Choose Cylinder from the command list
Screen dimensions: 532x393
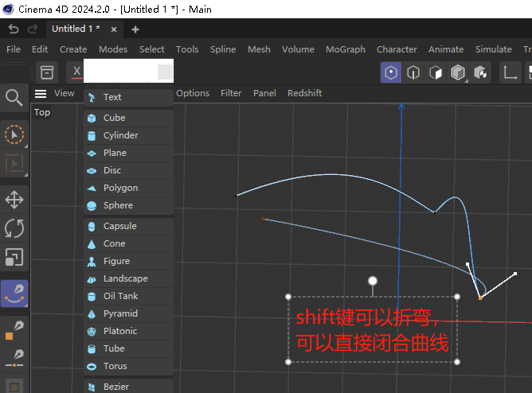point(128,135)
